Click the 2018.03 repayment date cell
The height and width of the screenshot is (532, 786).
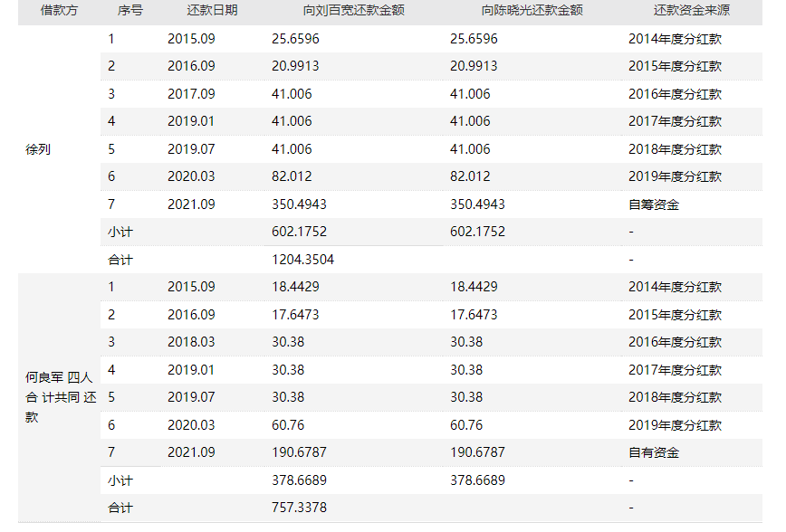191,342
